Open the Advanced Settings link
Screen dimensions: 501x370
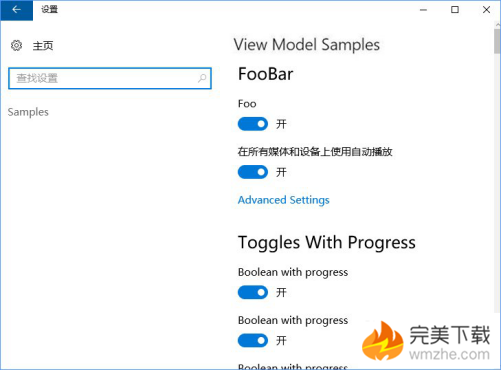pos(284,200)
